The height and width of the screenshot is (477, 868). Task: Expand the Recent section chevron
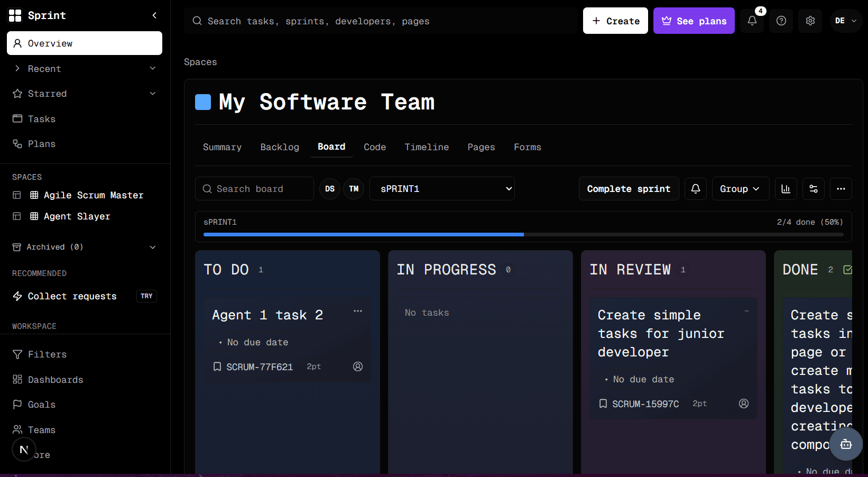[153, 68]
